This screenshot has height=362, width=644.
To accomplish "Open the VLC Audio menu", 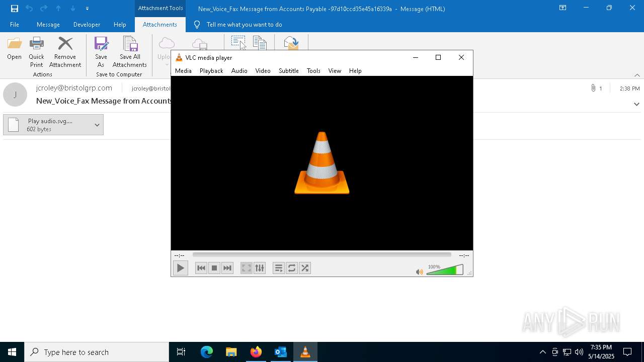I will (x=239, y=71).
